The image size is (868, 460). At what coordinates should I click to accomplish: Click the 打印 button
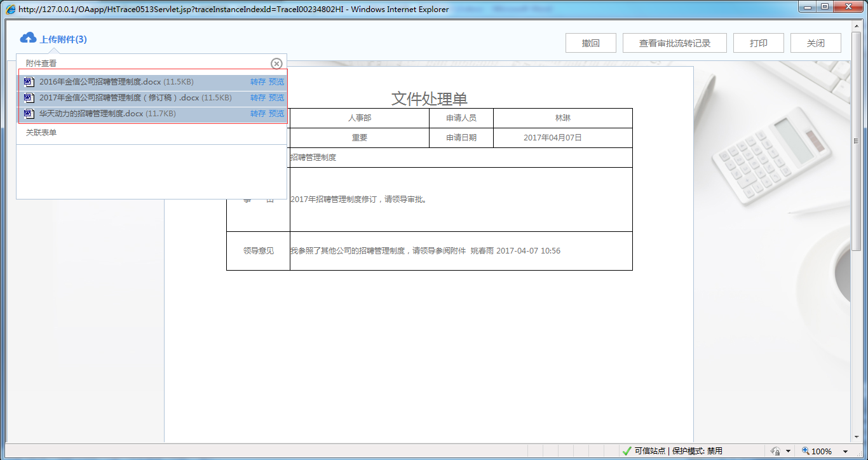[759, 43]
